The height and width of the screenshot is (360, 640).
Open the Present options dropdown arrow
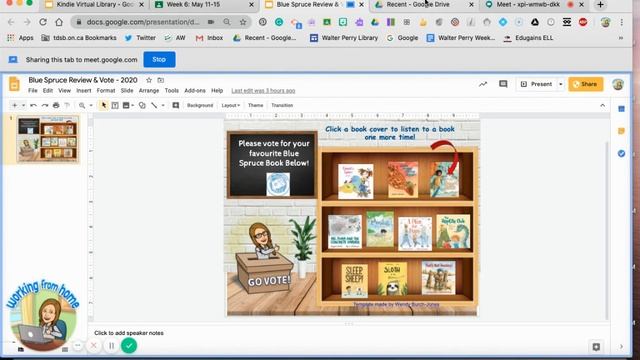tap(560, 84)
